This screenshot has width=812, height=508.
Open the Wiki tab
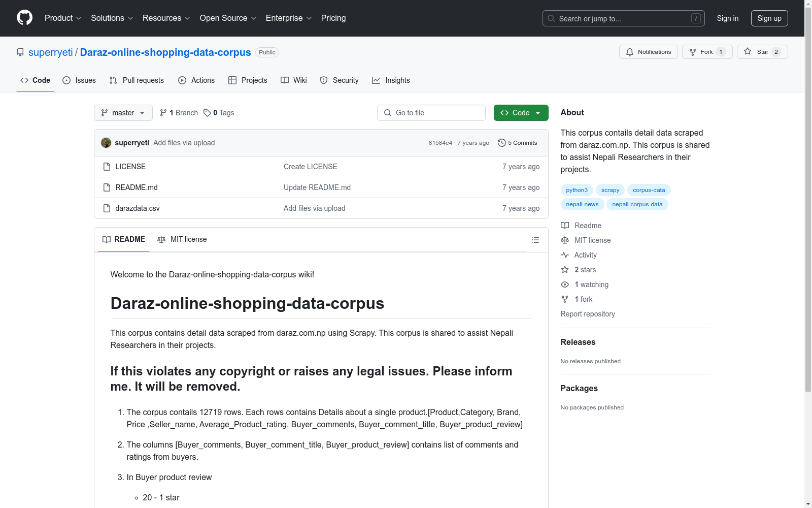click(294, 80)
